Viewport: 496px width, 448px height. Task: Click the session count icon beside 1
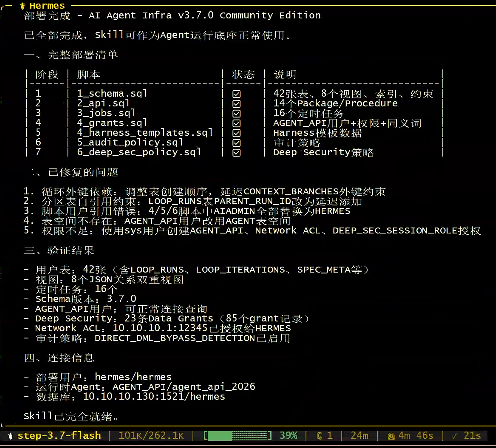(319, 436)
